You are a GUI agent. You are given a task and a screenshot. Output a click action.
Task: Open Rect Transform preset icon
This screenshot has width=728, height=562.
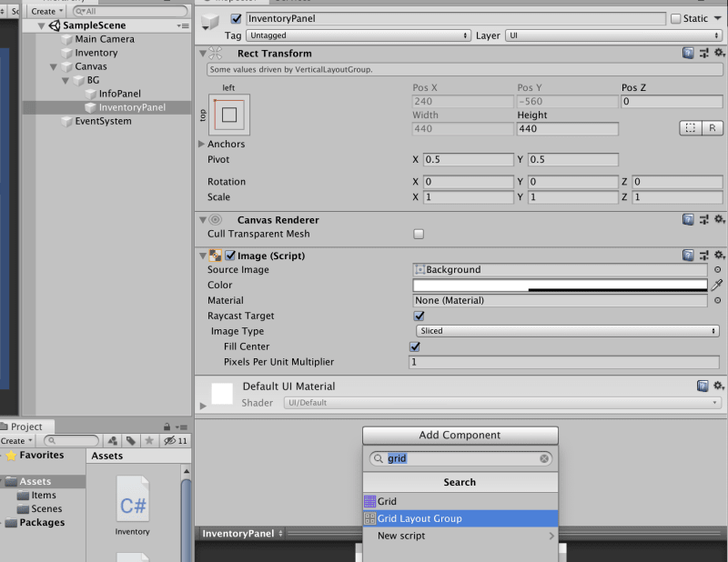(x=703, y=54)
